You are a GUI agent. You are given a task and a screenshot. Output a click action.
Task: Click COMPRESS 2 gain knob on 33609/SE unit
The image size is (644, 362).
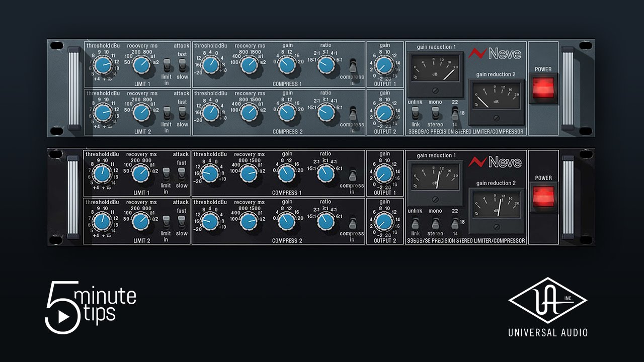coord(287,221)
